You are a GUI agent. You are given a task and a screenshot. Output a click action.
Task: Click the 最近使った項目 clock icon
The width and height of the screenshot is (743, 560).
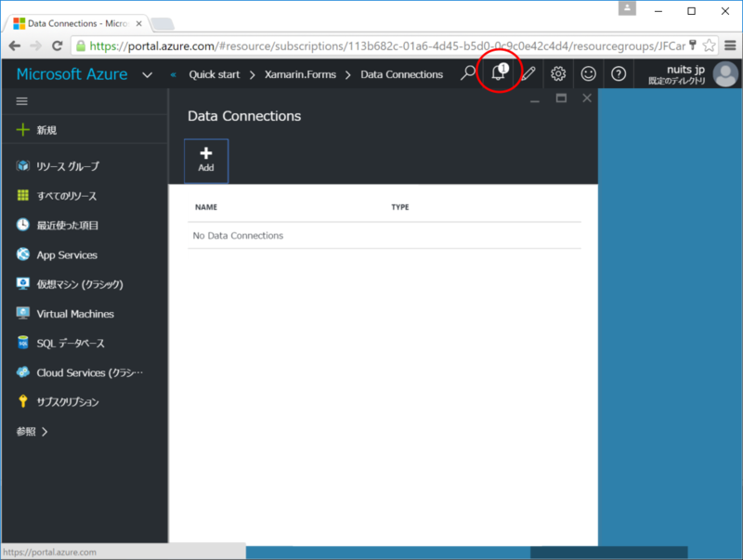22,225
